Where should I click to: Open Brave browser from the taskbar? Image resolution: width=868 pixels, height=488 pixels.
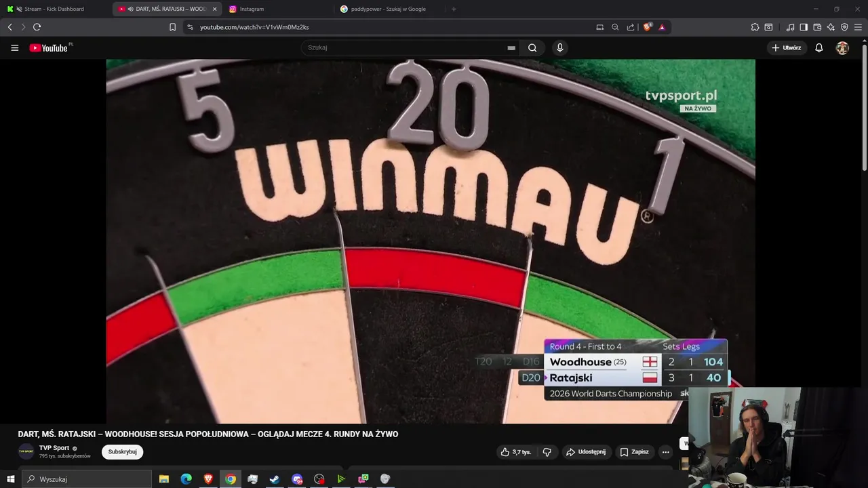(208, 479)
